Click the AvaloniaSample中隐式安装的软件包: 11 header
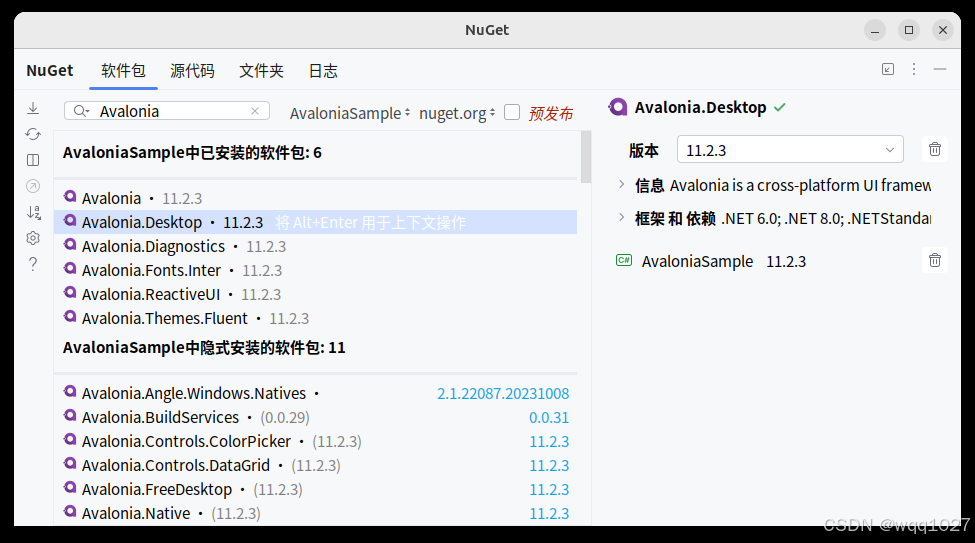The image size is (975, 543). (204, 347)
